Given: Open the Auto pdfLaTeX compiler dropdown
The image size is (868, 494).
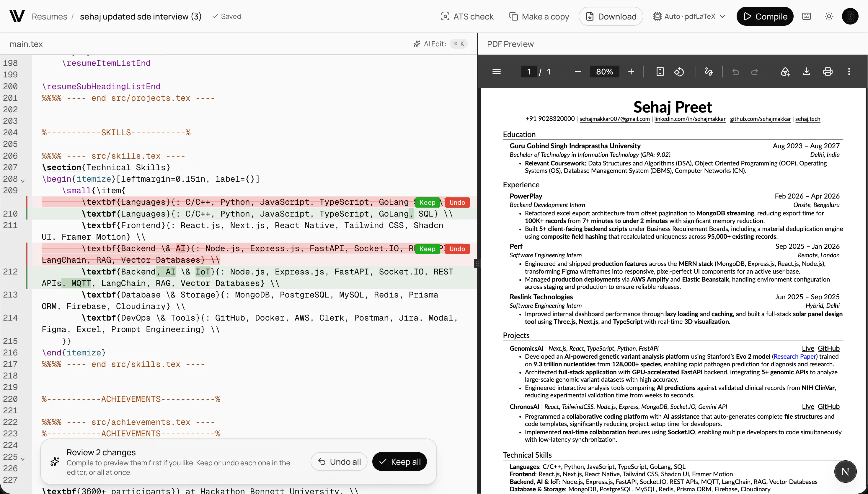Looking at the screenshot, I should pyautogui.click(x=689, y=16).
